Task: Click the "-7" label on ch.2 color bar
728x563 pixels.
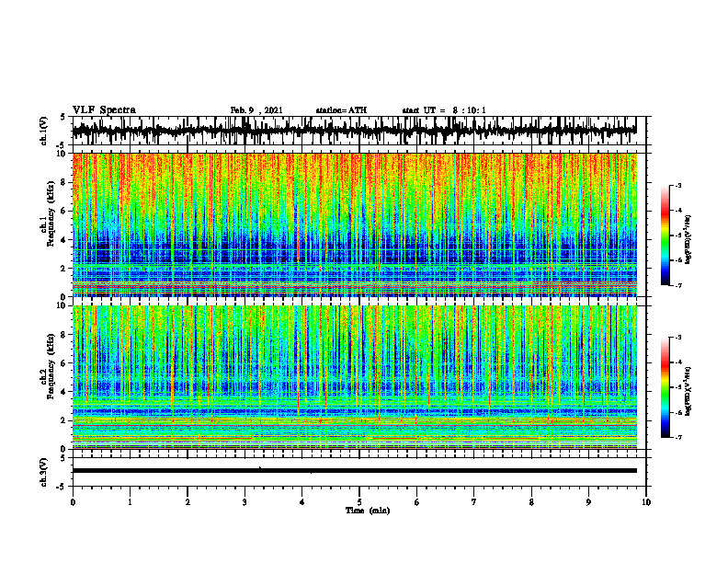Action: [x=678, y=438]
